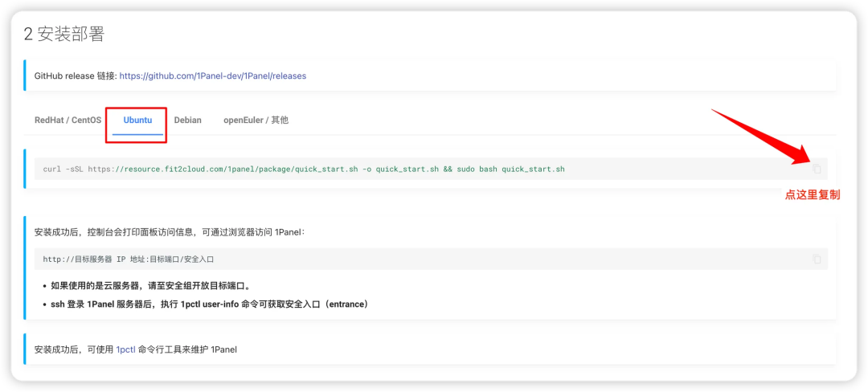Follow the 1pctl command-line tool link
868x392 pixels.
[125, 349]
